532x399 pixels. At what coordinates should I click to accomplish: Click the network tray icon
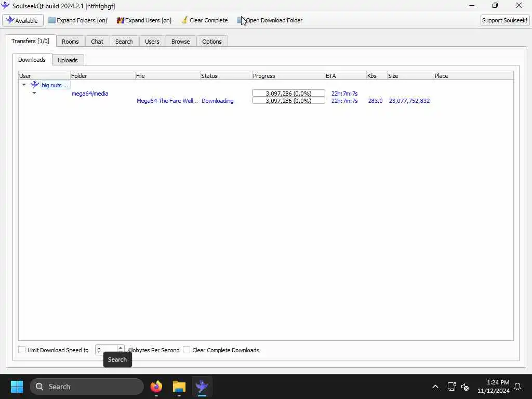tap(451, 387)
